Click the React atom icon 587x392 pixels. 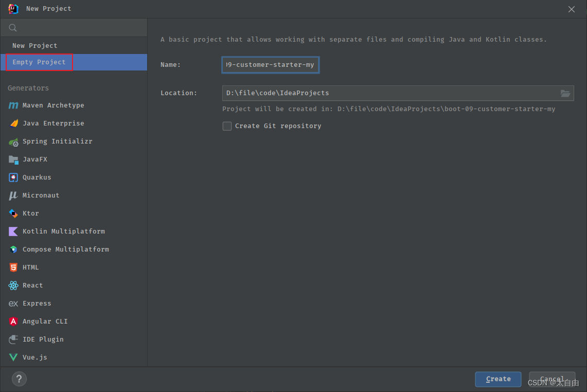(13, 286)
